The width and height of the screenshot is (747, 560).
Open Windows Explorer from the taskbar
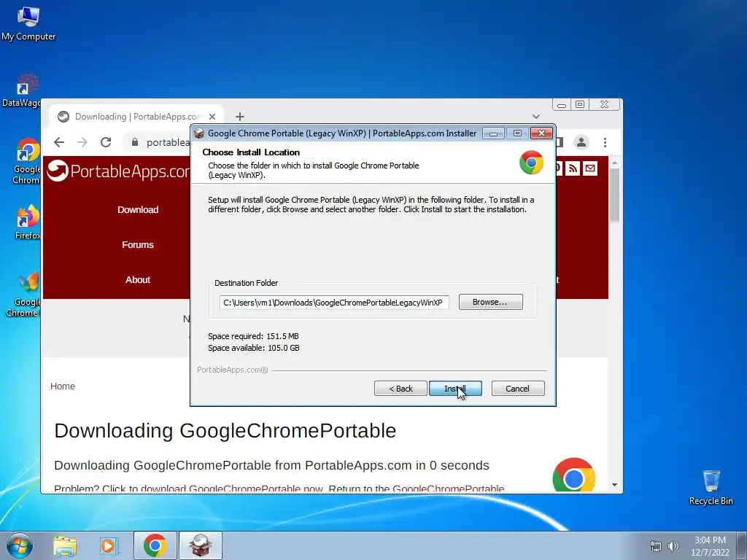click(x=65, y=545)
